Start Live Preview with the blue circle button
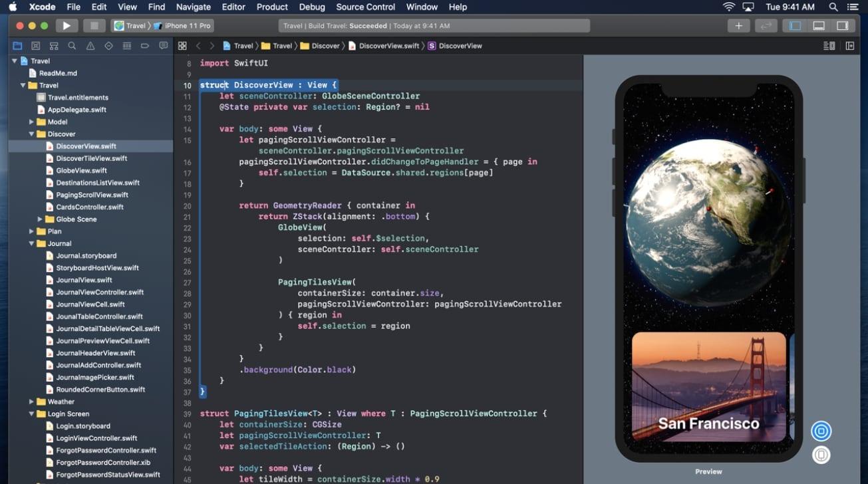Image resolution: width=868 pixels, height=484 pixels. click(821, 431)
